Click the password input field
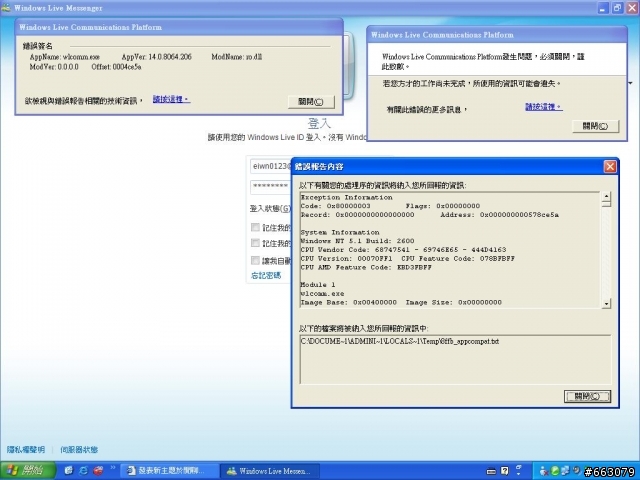640x480 pixels. pyautogui.click(x=271, y=187)
